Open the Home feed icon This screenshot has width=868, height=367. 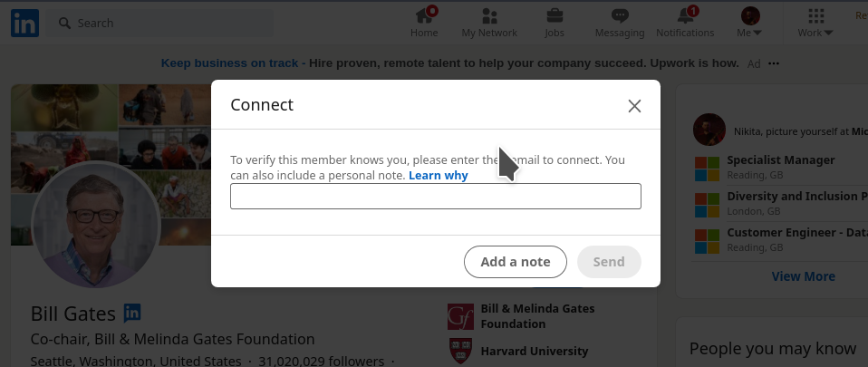(x=424, y=16)
